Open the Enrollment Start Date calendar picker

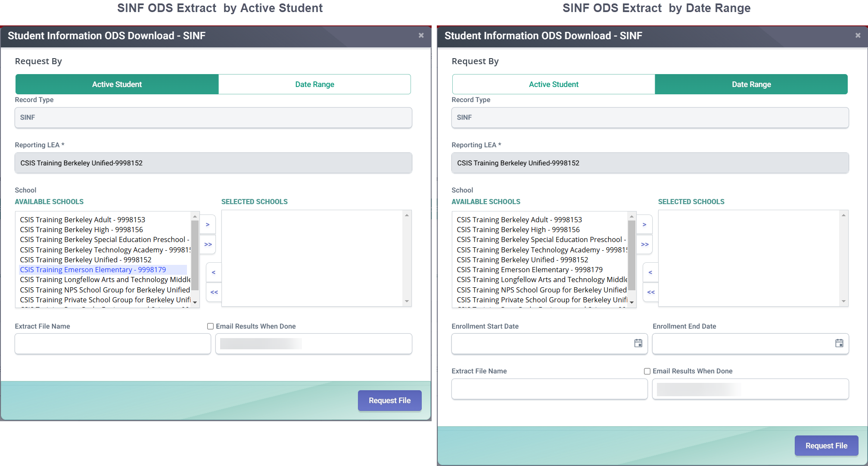point(638,343)
